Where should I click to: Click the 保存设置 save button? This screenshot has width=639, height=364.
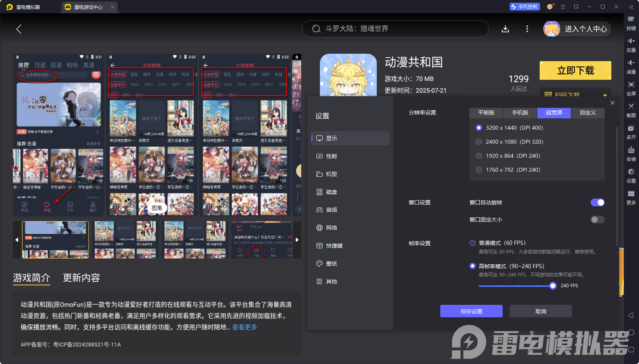pos(471,311)
